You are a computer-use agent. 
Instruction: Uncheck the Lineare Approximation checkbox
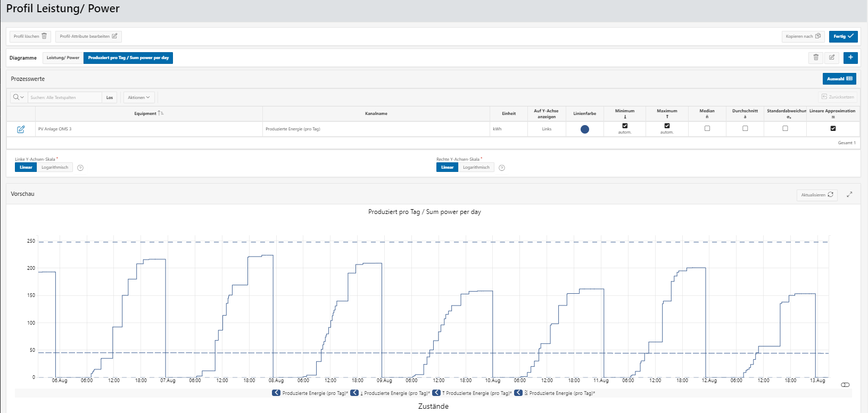click(x=833, y=128)
